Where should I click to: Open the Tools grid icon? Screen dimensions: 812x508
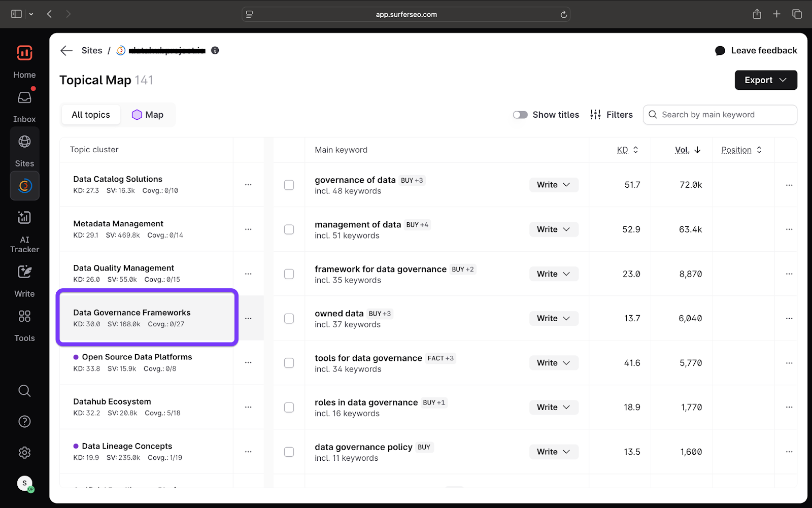coord(24,317)
